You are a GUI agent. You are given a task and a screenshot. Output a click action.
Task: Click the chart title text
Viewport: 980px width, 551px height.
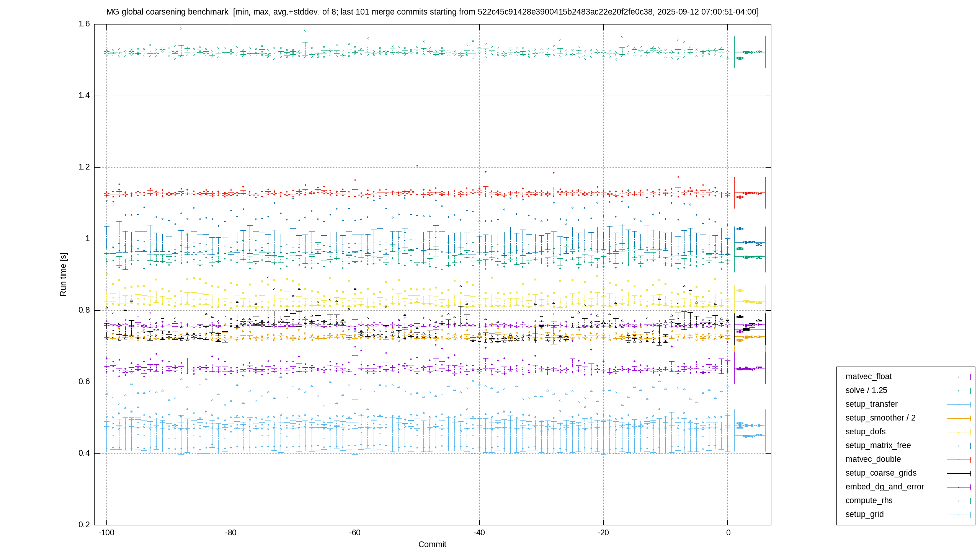pos(432,12)
